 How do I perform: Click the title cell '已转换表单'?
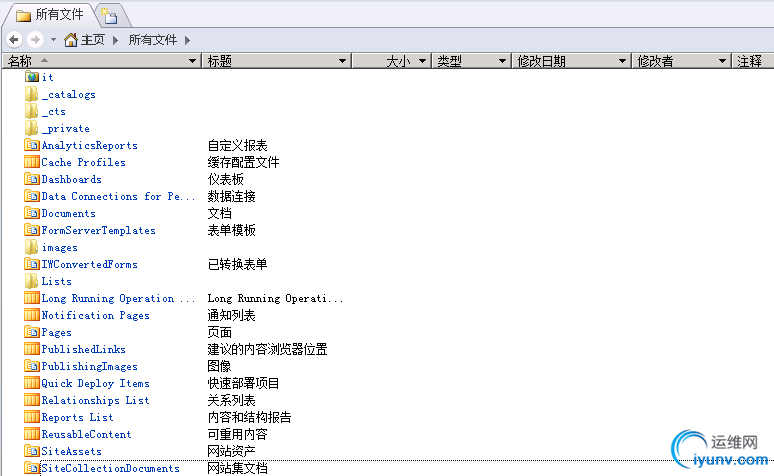click(x=237, y=265)
